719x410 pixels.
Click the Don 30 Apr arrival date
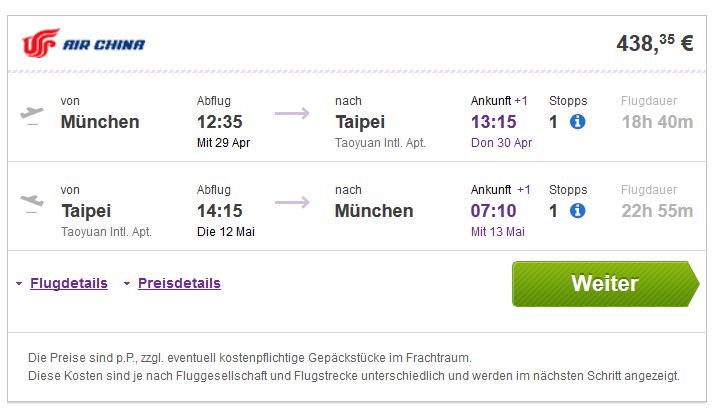501,143
